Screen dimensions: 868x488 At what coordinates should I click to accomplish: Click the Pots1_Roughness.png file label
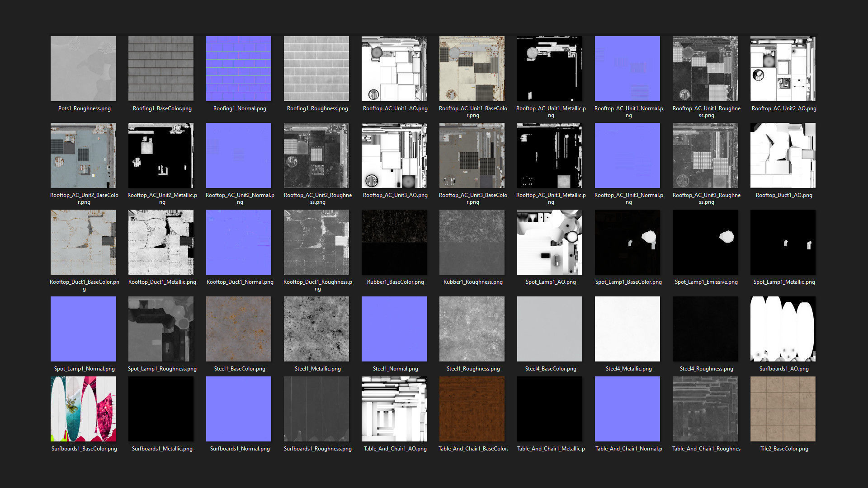pos(85,108)
